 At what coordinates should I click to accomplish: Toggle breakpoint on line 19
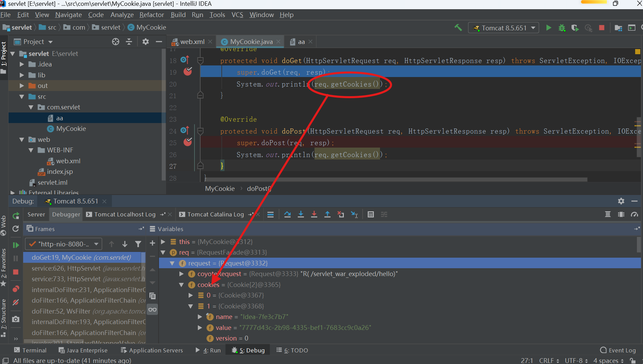coord(188,72)
